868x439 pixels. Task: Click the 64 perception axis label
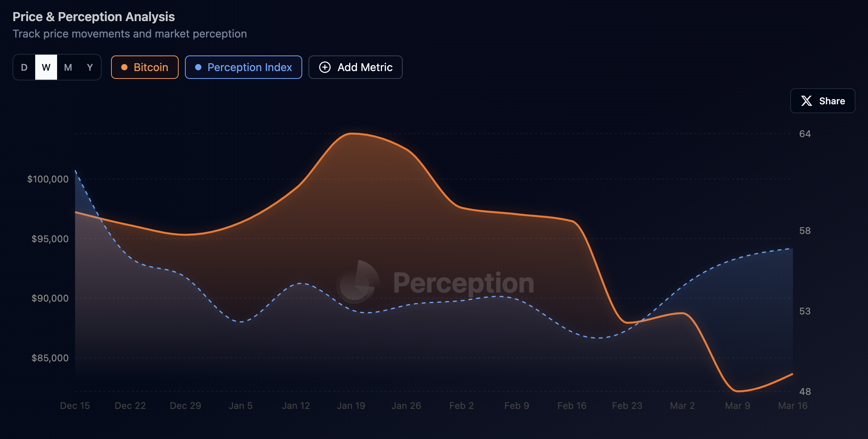tap(805, 134)
